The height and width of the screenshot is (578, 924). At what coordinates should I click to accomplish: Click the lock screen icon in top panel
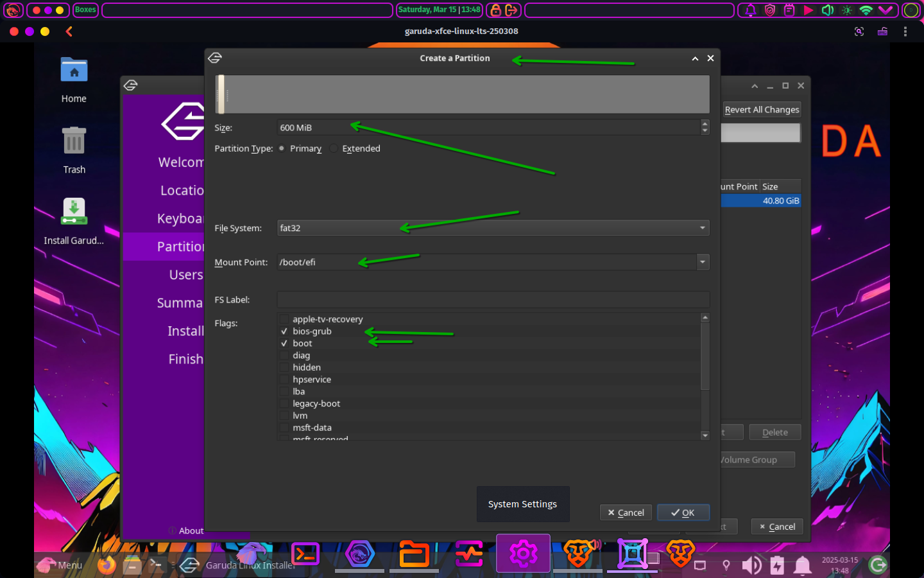point(495,10)
